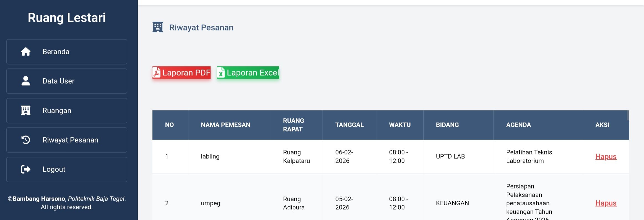Hapus the labling booking entry

point(606,156)
